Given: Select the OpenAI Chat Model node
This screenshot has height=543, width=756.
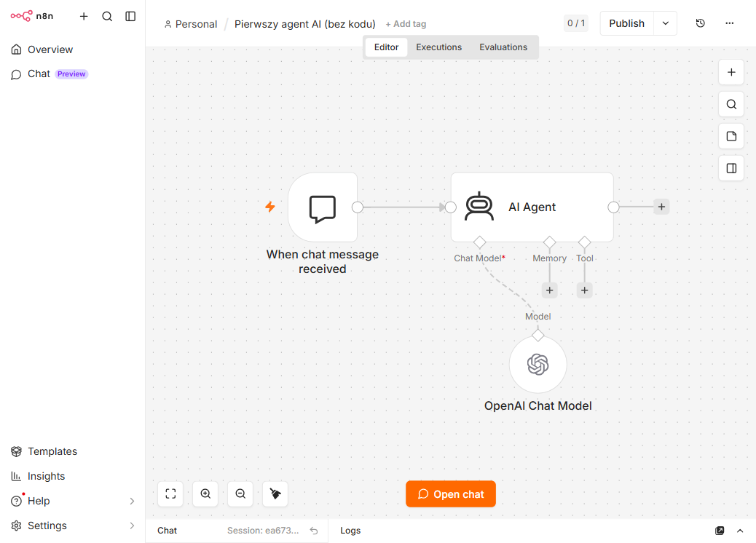Looking at the screenshot, I should (538, 364).
